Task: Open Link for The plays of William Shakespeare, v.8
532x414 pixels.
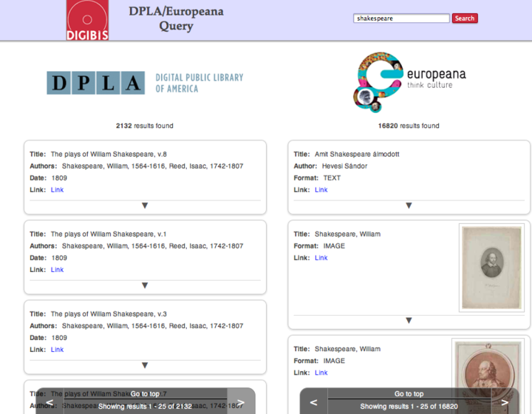Action: tap(57, 190)
